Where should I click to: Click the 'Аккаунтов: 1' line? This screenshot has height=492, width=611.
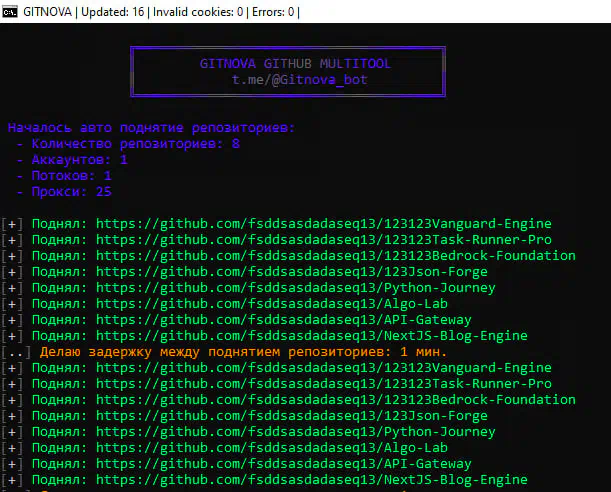click(79, 160)
